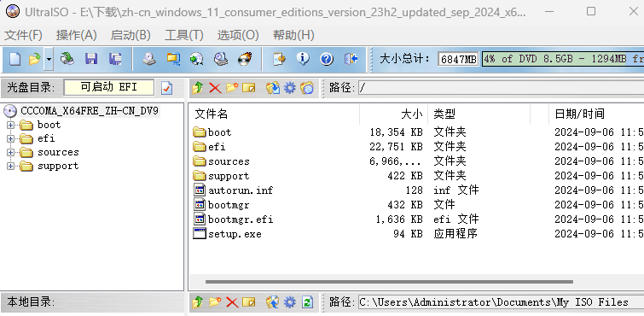Click the gear icon in local pane toolbar
This screenshot has height=316, width=644.
[x=290, y=302]
